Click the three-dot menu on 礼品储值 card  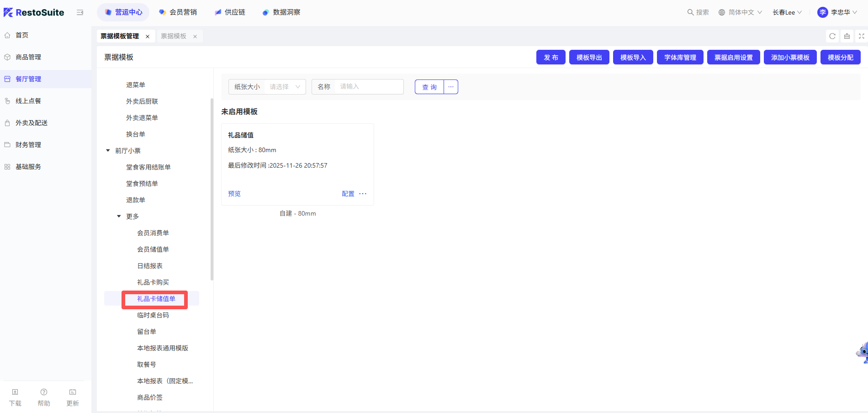pos(363,194)
